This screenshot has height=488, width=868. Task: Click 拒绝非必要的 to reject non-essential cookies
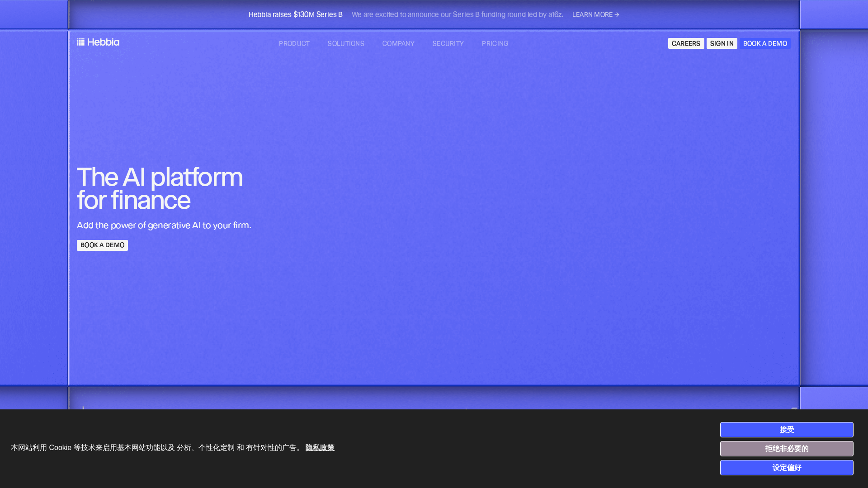click(x=787, y=449)
